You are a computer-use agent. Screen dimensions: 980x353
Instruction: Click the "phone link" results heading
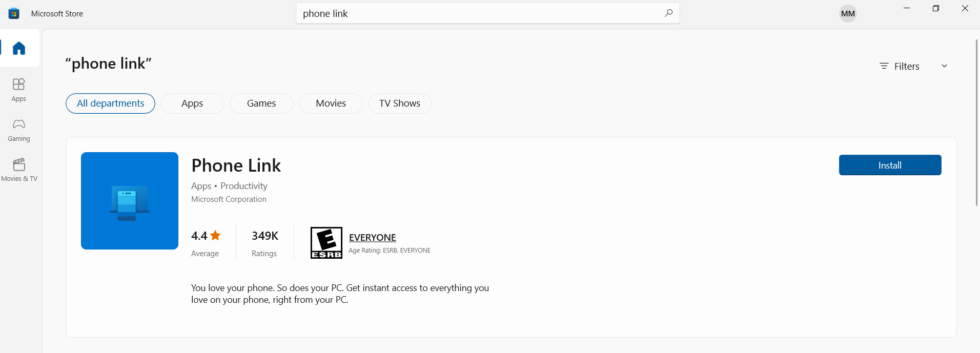pyautogui.click(x=108, y=64)
